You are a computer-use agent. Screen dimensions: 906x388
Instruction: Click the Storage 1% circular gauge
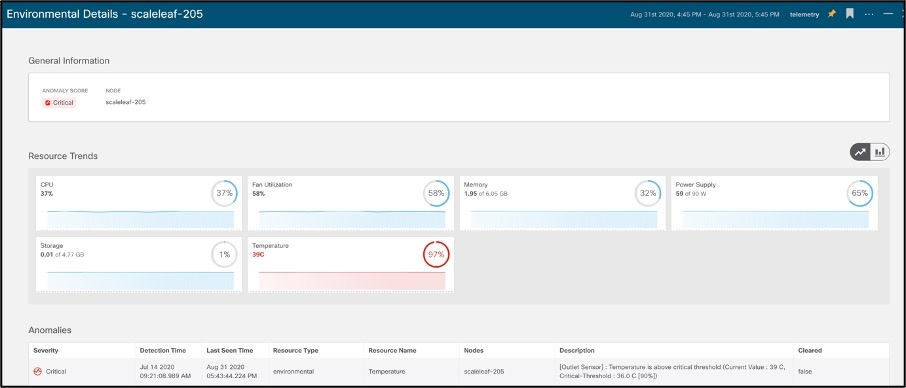224,255
